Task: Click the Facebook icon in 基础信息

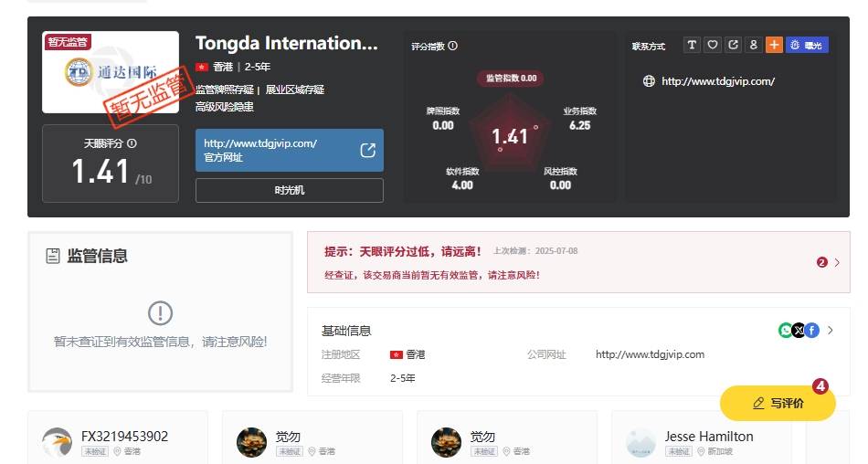Action: point(812,331)
